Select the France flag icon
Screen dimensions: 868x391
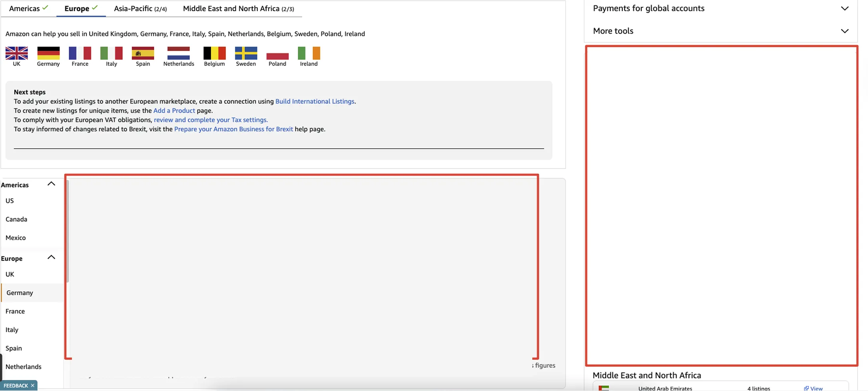[80, 53]
